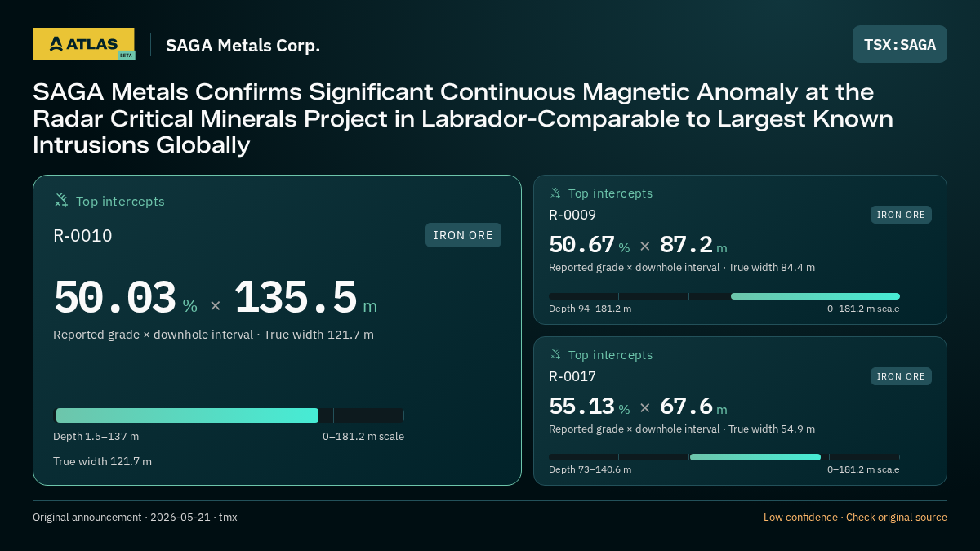The width and height of the screenshot is (980, 551).
Task: Click the '0–181.2 m scale' label in R-0009 card
Action: tap(863, 309)
